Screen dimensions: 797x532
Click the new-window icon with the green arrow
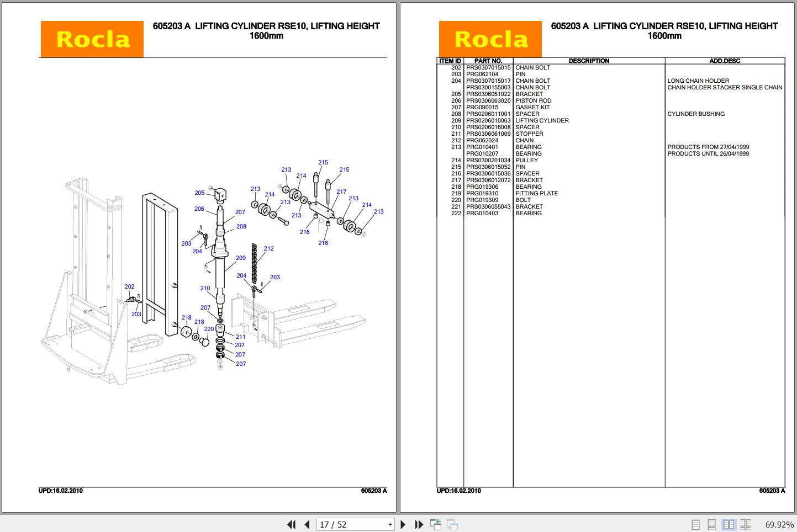click(436, 524)
